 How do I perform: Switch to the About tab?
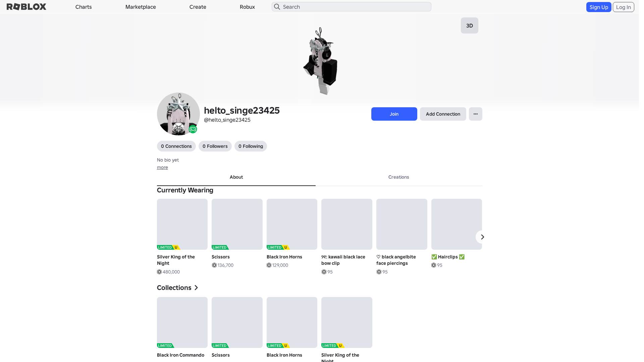[x=236, y=177]
